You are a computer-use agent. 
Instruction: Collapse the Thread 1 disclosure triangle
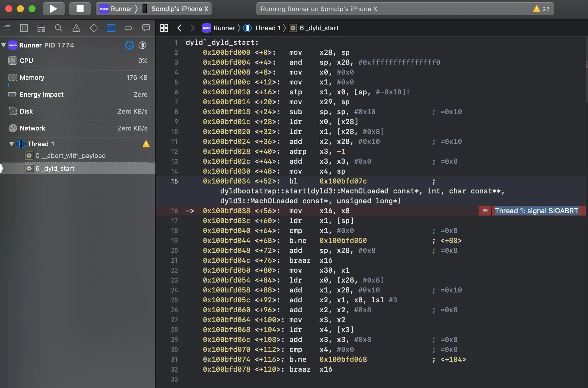coord(12,144)
